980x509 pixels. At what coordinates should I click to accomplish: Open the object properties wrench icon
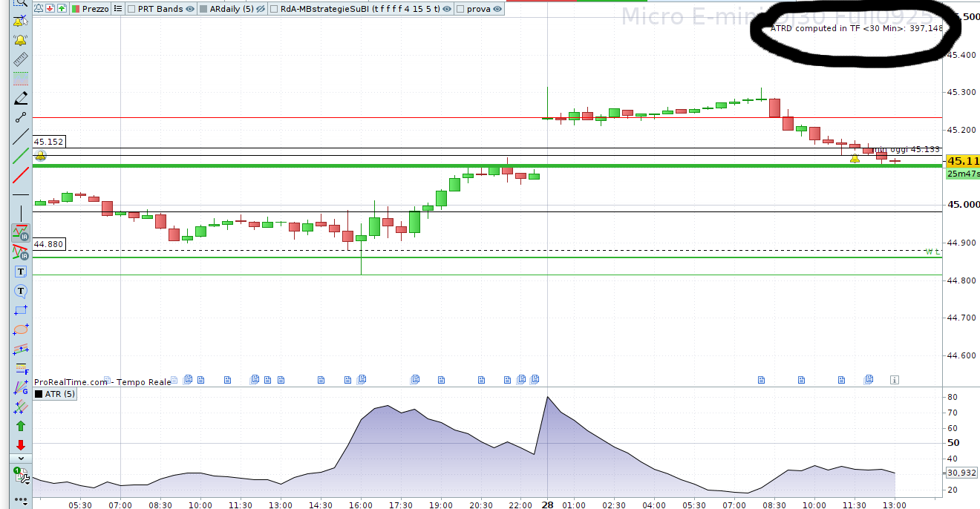20,476
